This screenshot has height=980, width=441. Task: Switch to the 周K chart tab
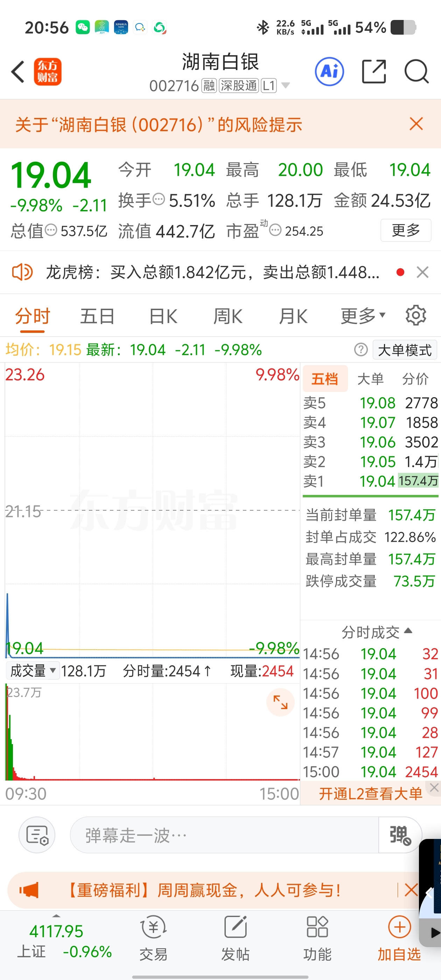[x=228, y=316]
